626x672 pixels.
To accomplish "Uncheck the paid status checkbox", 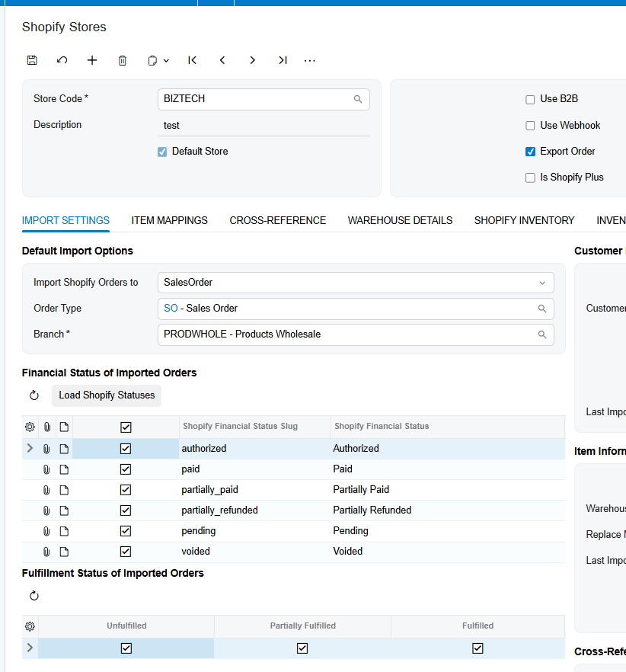I will (x=126, y=469).
